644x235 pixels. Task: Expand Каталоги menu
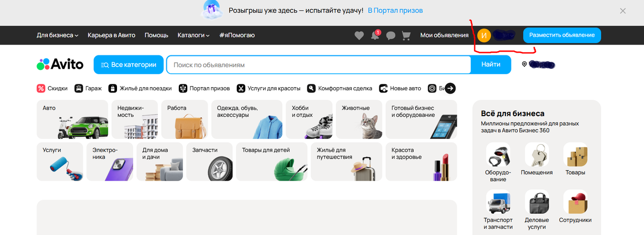[193, 35]
